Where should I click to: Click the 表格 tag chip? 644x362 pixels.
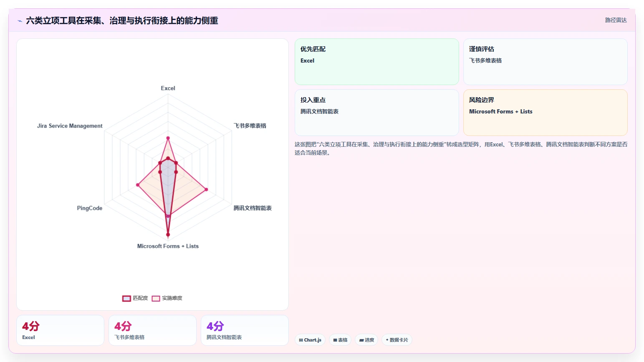[340, 340]
